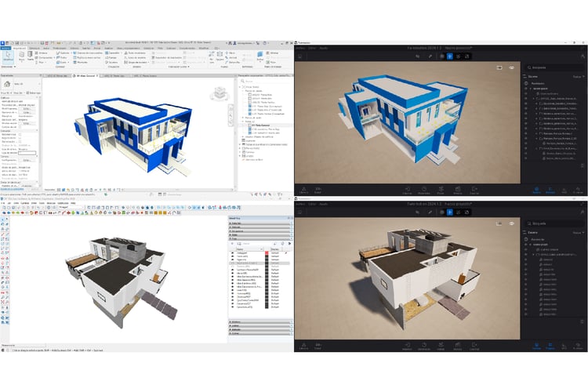Switch to Estructura tab in Revit ribbon
Viewport: 588px width, 392px height.
click(x=34, y=48)
